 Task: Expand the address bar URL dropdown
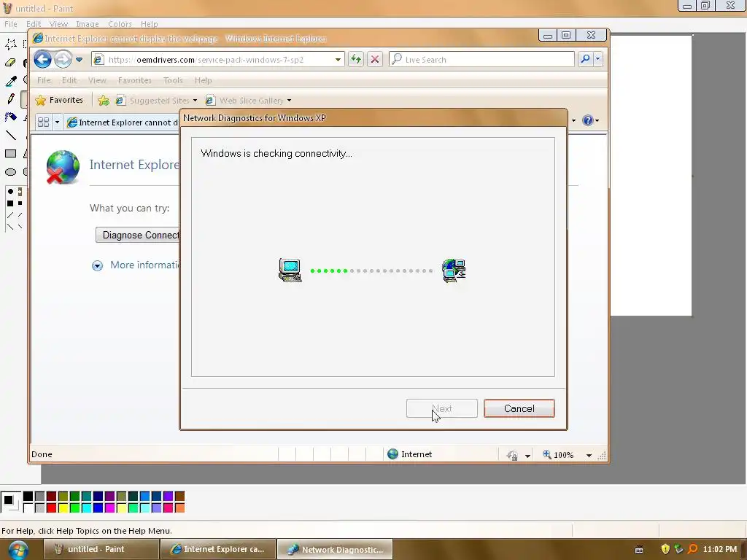coord(338,60)
